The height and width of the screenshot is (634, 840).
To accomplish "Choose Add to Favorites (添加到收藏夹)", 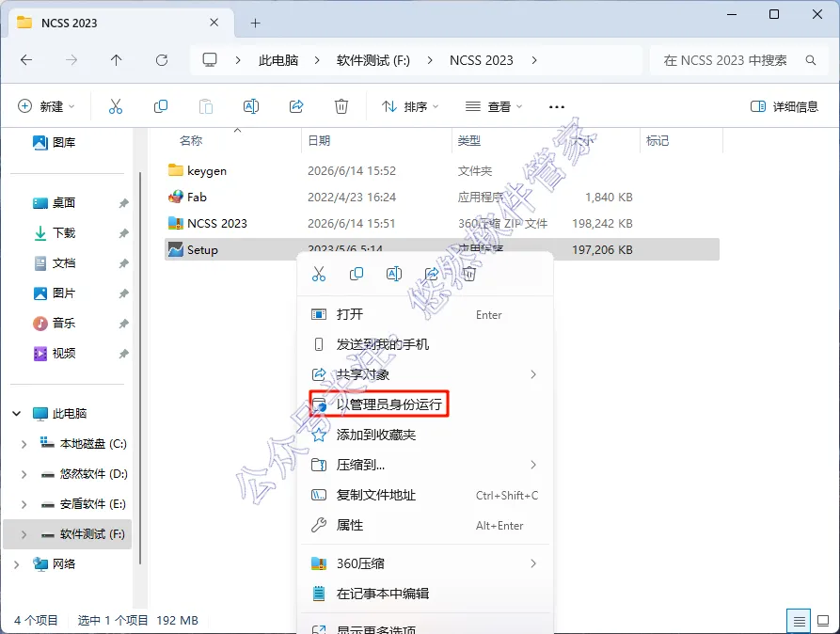I will pyautogui.click(x=425, y=435).
